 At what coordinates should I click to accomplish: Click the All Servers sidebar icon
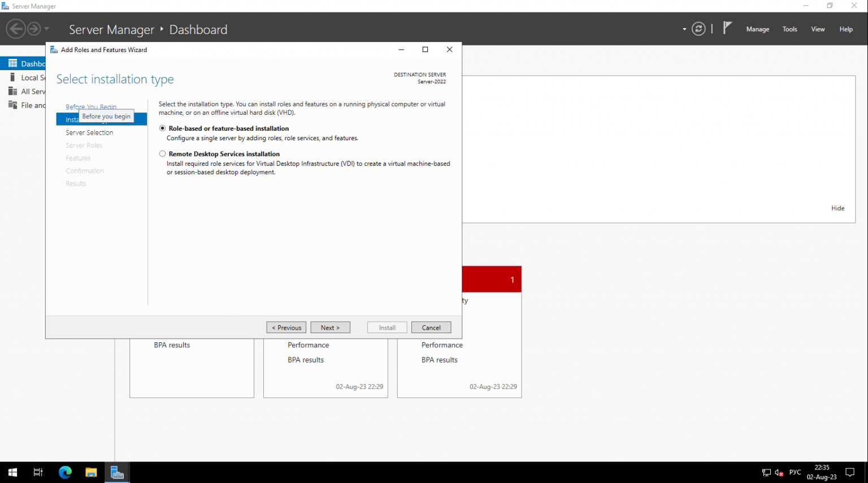(12, 91)
